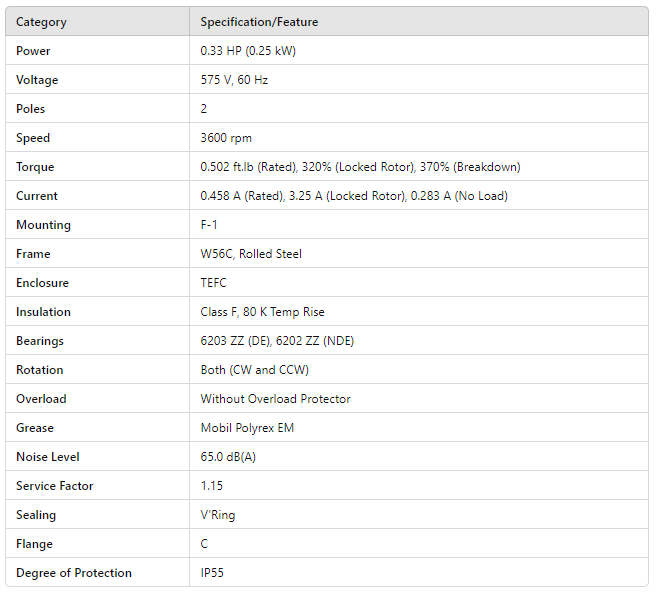Click the Poles row label
This screenshot has width=656, height=592.
pyautogui.click(x=31, y=109)
